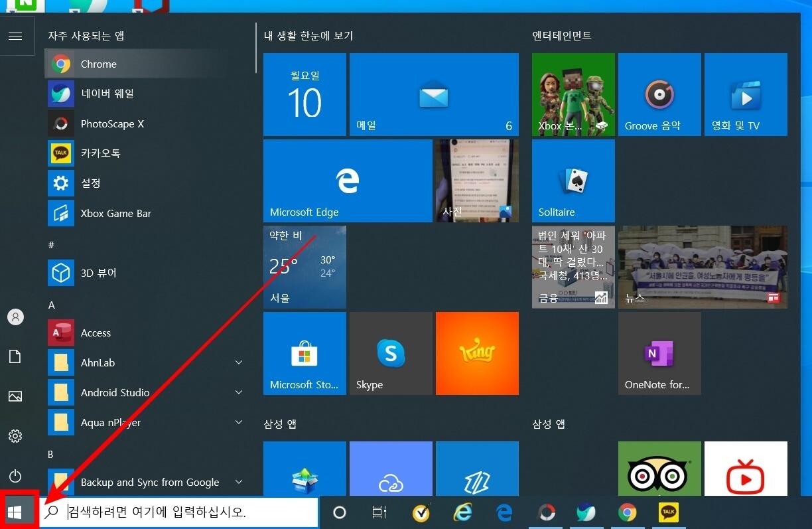This screenshot has width=812, height=529.
Task: Expand the AhnLab app group
Action: coord(239,362)
